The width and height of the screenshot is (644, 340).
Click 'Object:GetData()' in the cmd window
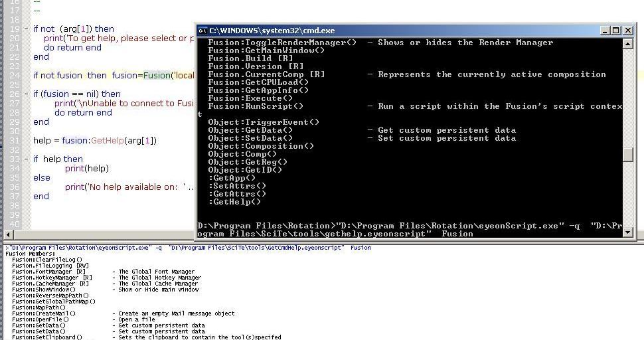pyautogui.click(x=250, y=130)
